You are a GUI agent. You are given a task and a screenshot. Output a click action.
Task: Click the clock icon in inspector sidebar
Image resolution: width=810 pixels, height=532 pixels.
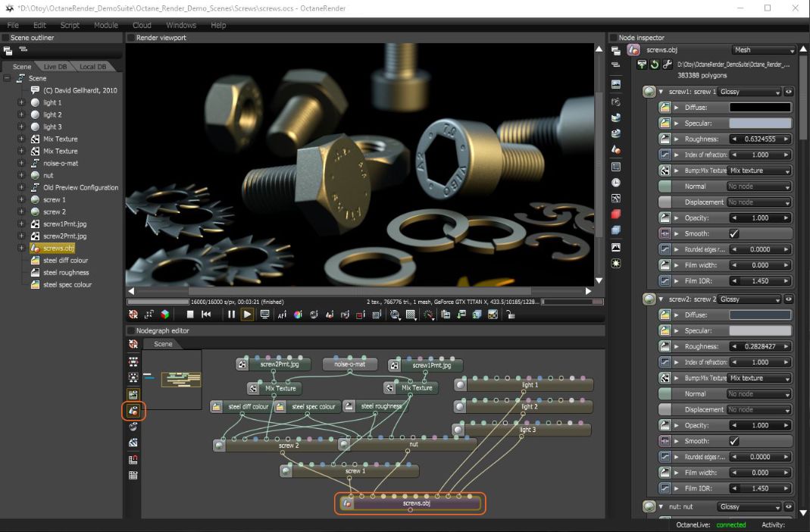tap(616, 183)
